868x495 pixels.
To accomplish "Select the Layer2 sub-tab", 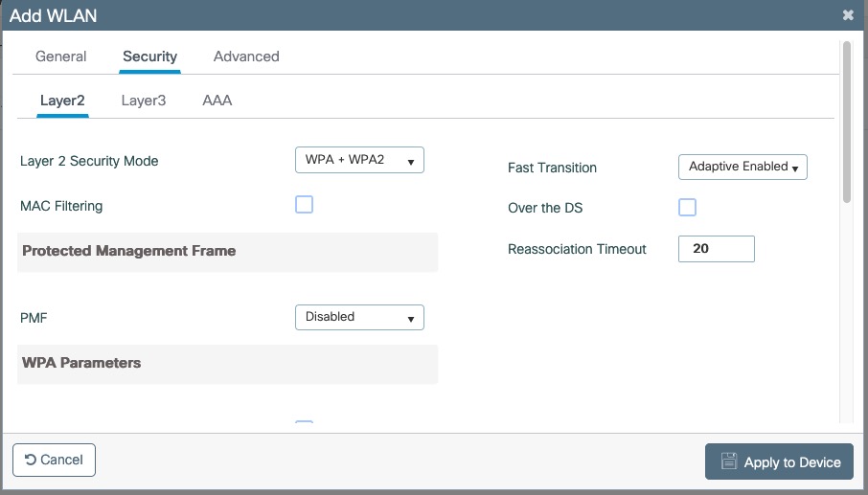I will click(x=62, y=100).
